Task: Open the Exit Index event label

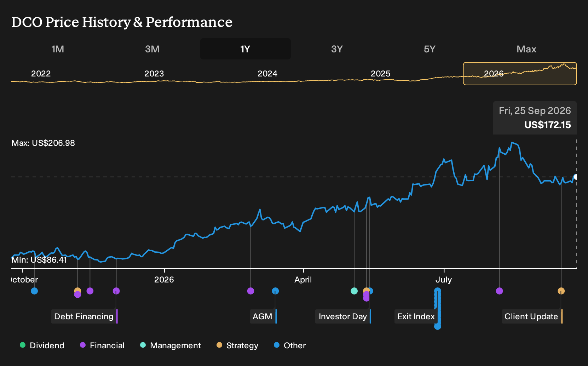Action: (416, 316)
